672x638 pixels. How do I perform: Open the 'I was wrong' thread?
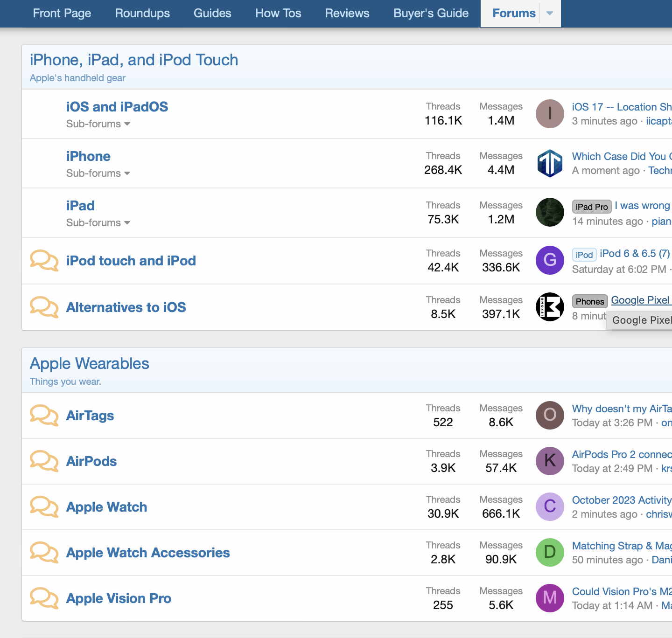click(x=643, y=206)
